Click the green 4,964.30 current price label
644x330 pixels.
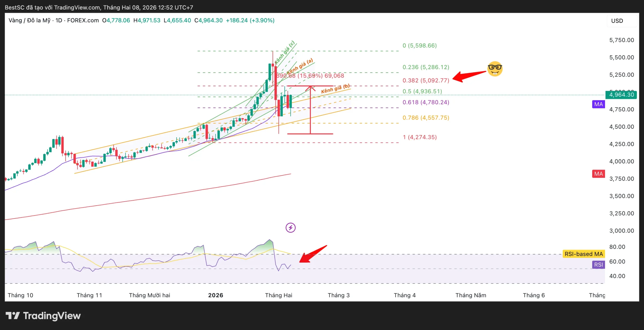point(621,95)
